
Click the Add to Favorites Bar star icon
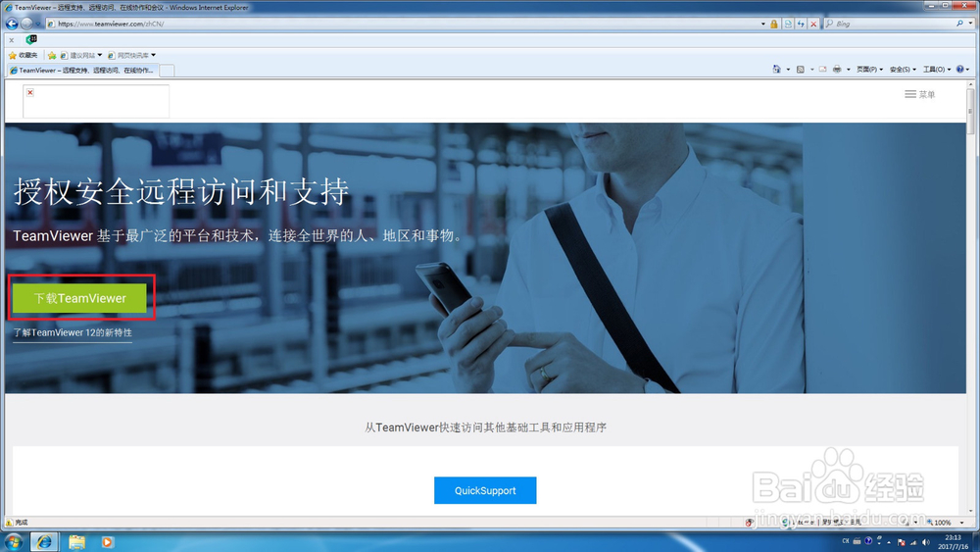click(x=52, y=55)
